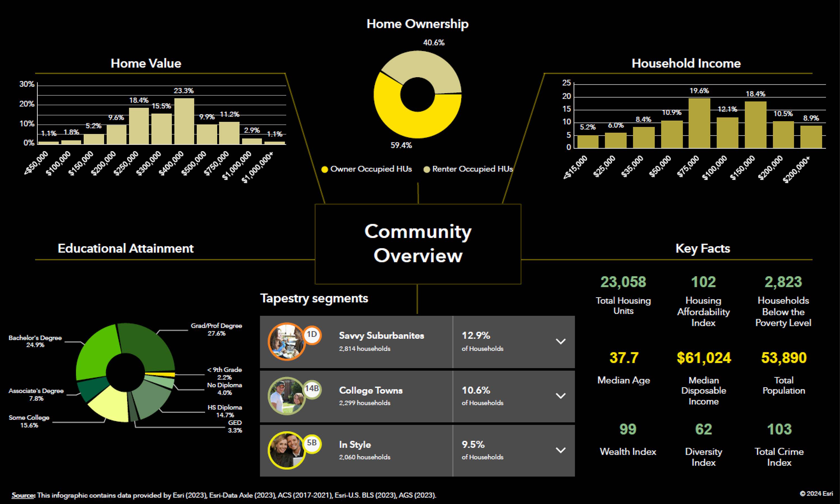This screenshot has height=504, width=840.
Task: Click the 5B segment code badge
Action: 312,443
